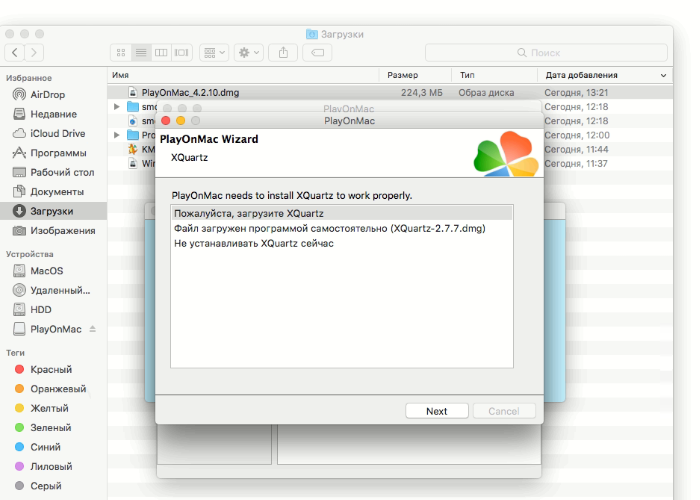
Task: Switch Finder to column view
Action: [161, 53]
